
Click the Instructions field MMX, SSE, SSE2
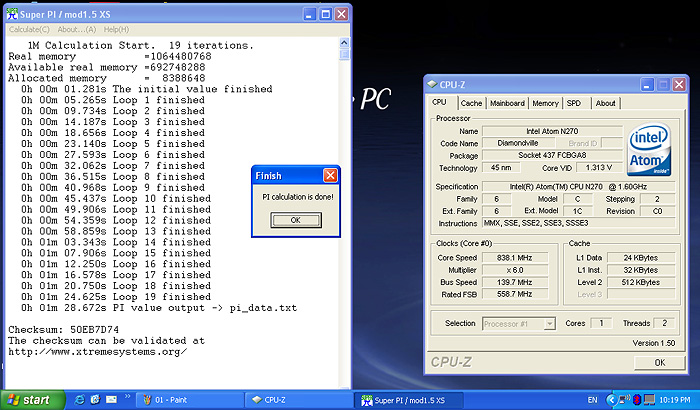tap(579, 223)
